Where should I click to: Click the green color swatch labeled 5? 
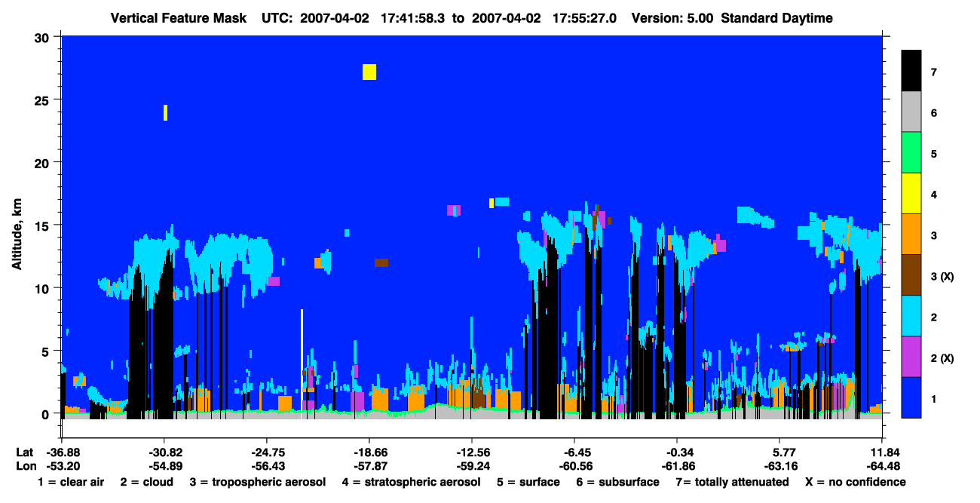[x=911, y=152]
